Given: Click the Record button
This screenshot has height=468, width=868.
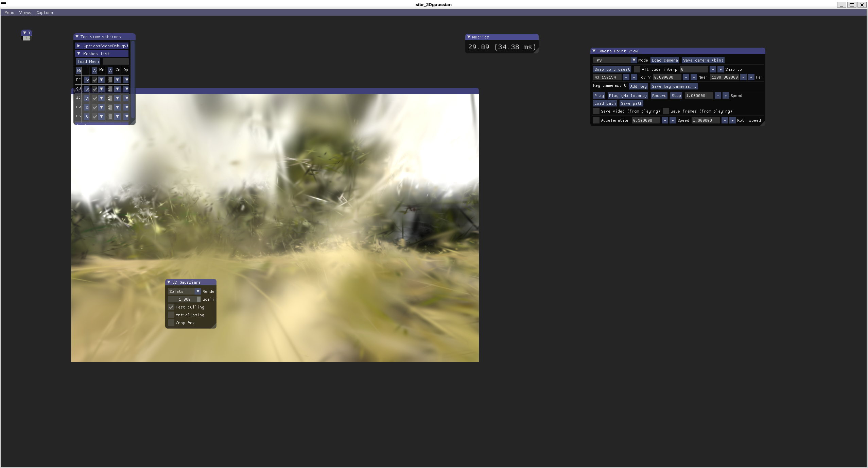Looking at the screenshot, I should 659,96.
